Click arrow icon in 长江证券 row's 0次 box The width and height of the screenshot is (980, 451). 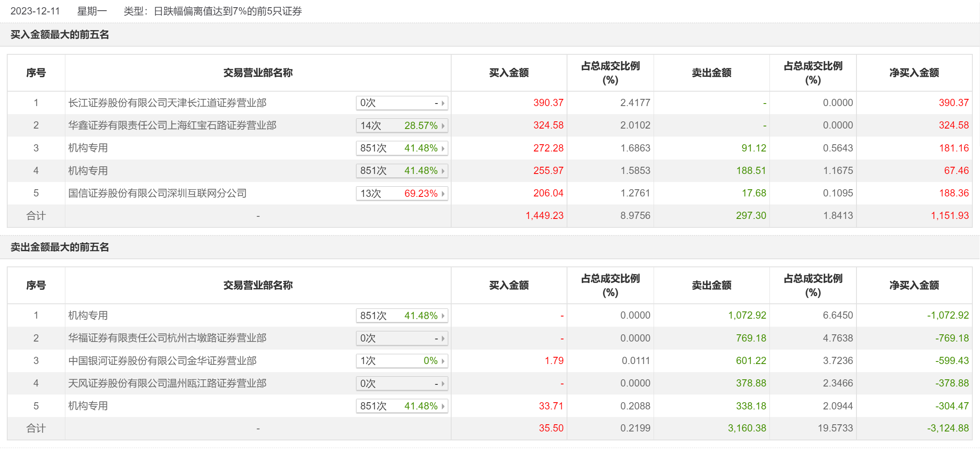coord(443,103)
